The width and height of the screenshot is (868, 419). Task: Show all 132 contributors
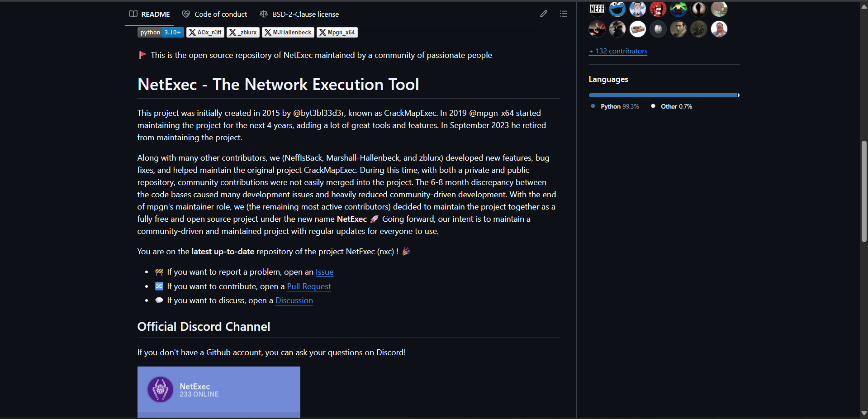[618, 51]
